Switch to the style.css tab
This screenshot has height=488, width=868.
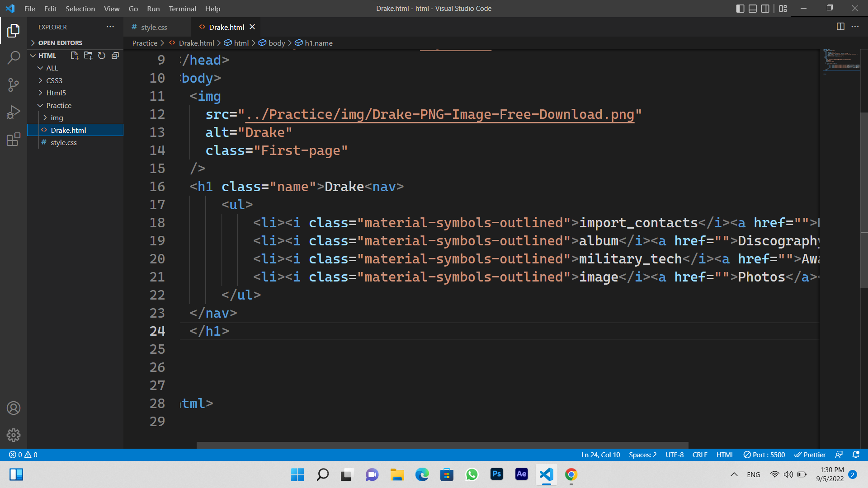pyautogui.click(x=154, y=27)
